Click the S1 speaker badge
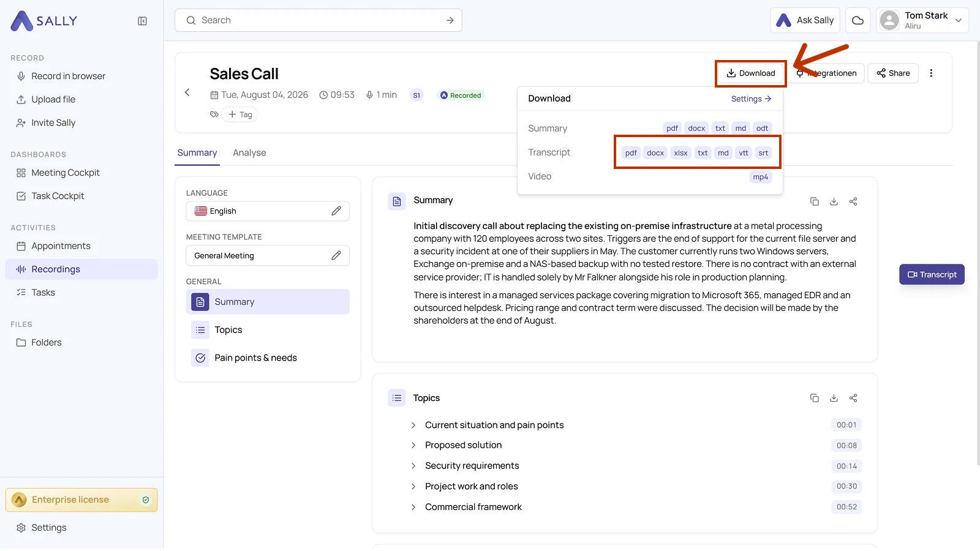Image resolution: width=980 pixels, height=551 pixels. 417,96
